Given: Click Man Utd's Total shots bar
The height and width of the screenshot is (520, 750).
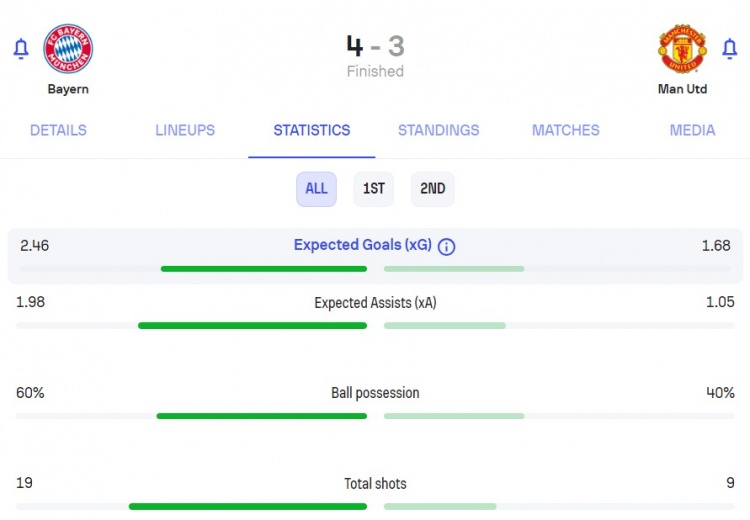Looking at the screenshot, I should tap(440, 507).
